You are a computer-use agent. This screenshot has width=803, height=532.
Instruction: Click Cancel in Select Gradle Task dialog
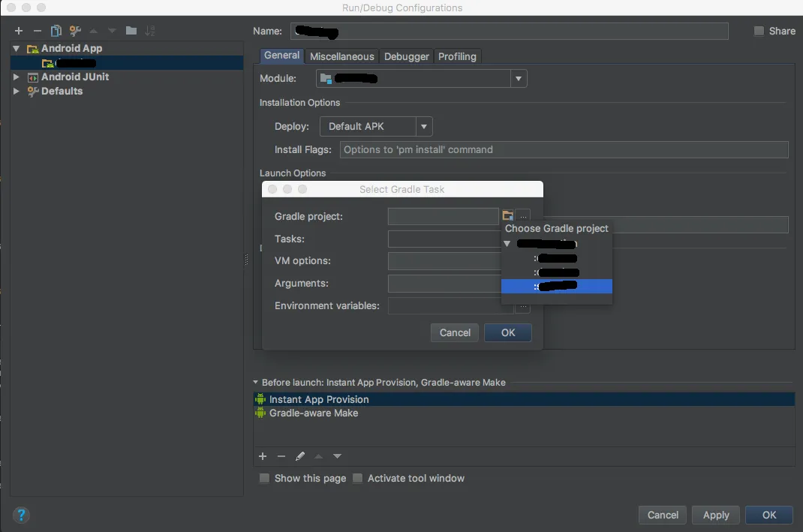tap(455, 333)
